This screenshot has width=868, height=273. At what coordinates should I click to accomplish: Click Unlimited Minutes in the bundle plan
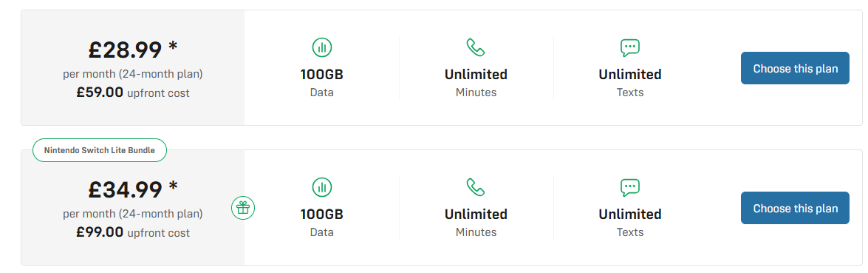tap(476, 223)
